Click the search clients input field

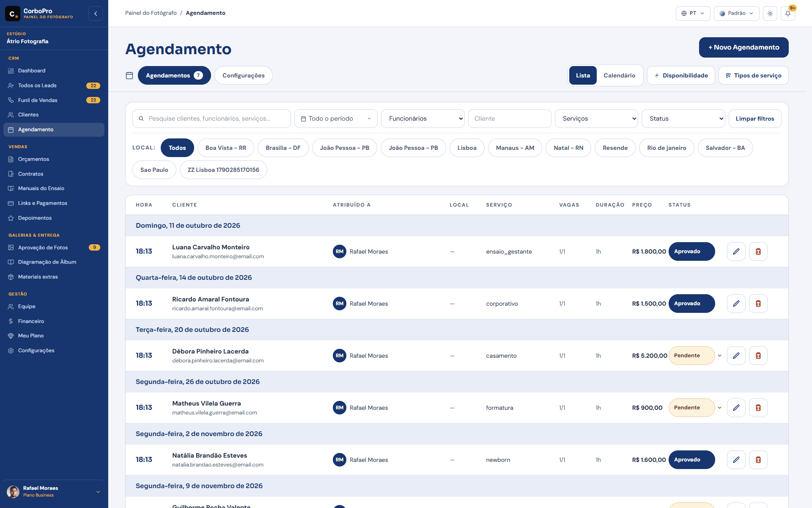[211, 119]
